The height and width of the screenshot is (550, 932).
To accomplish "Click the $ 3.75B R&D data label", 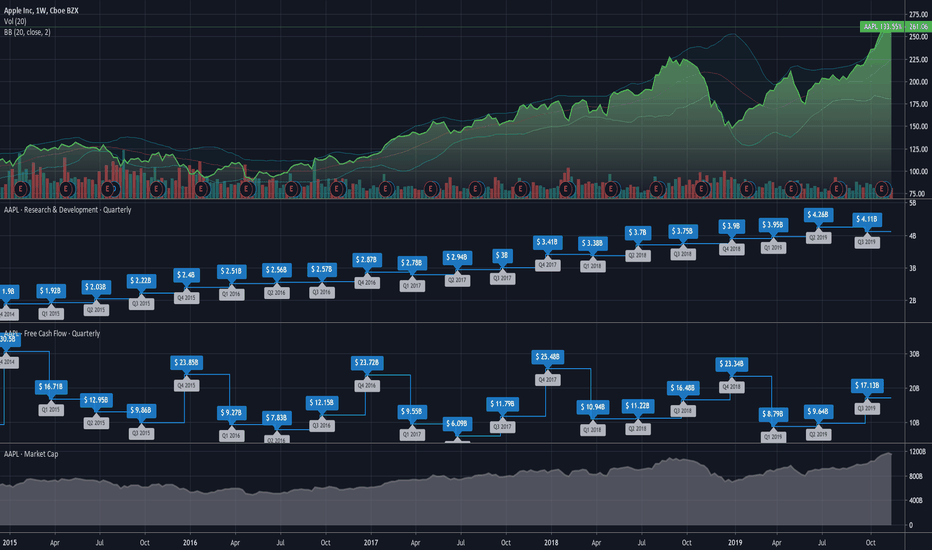I will pos(683,231).
